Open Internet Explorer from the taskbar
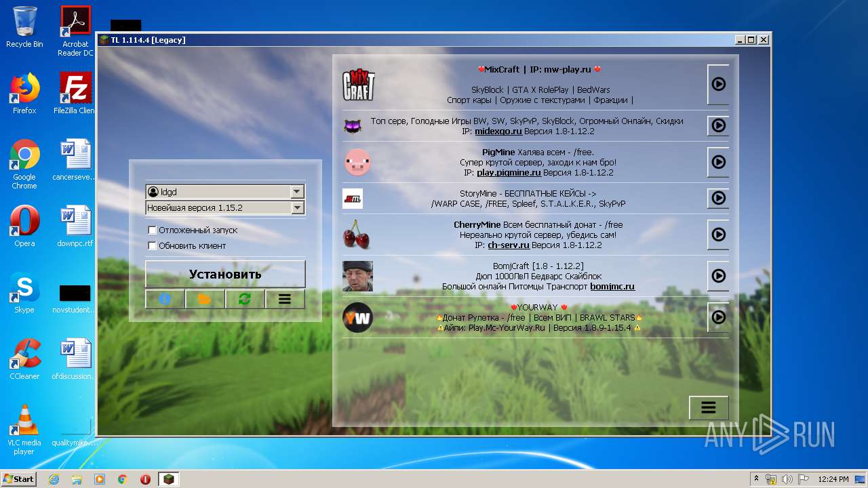868x488 pixels. 54,479
